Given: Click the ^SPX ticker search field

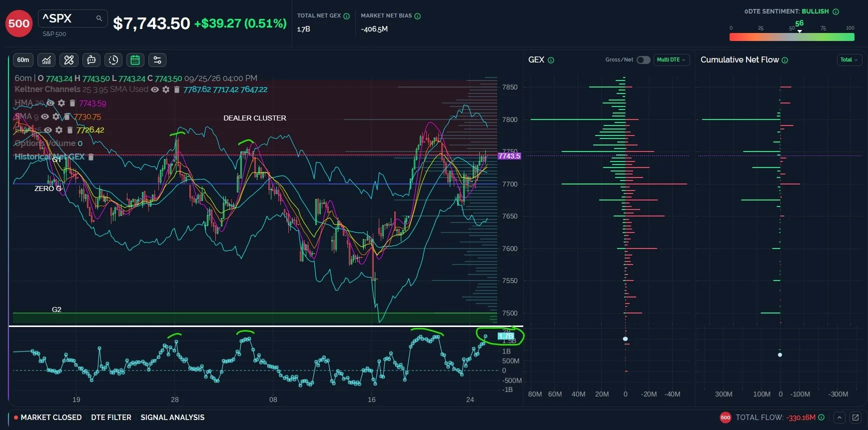Looking at the screenshot, I should [x=73, y=18].
